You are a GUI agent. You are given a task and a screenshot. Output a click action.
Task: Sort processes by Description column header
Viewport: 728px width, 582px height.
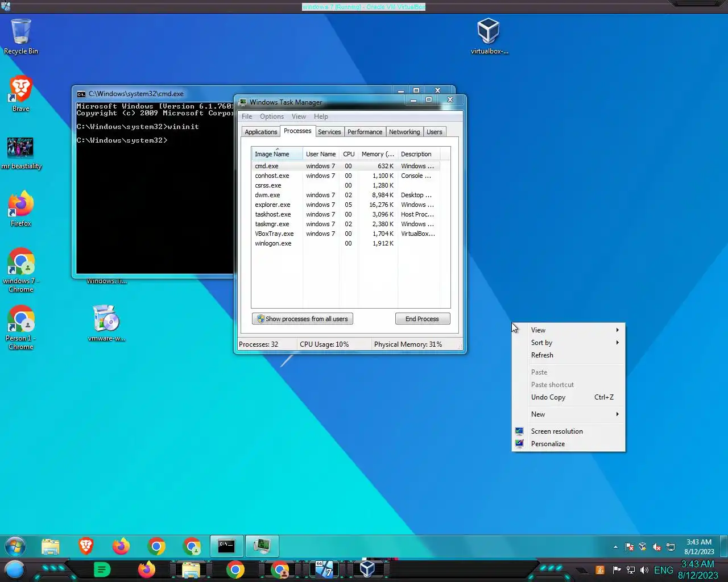coord(419,154)
